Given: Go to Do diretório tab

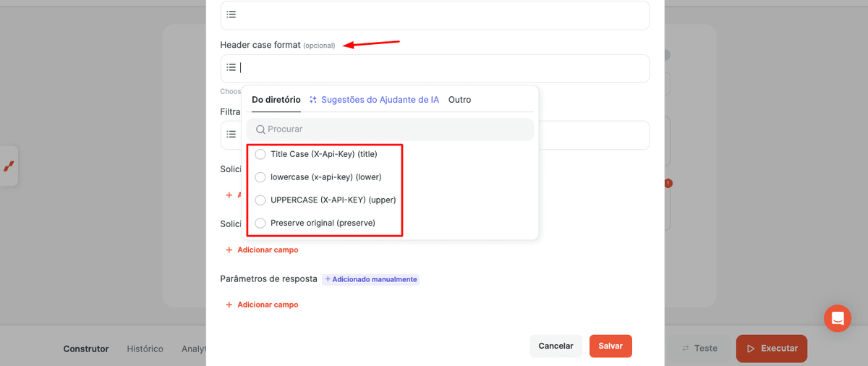Looking at the screenshot, I should click(x=276, y=100).
